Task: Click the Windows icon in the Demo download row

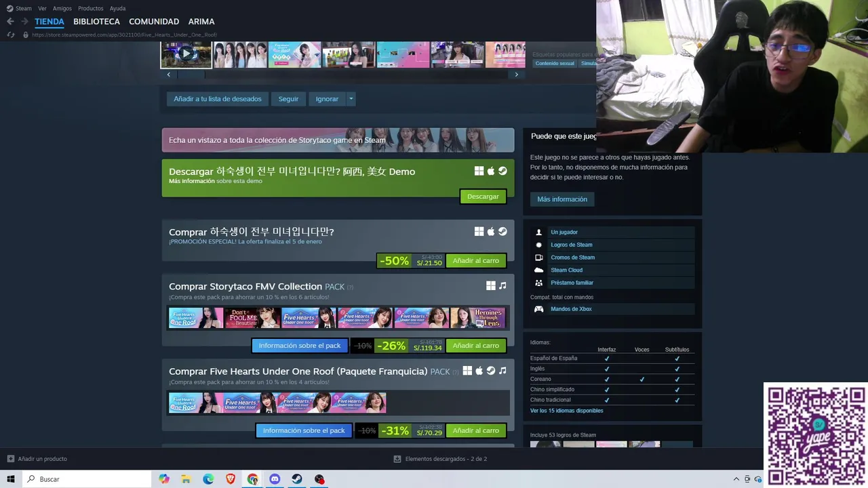Action: pos(479,171)
